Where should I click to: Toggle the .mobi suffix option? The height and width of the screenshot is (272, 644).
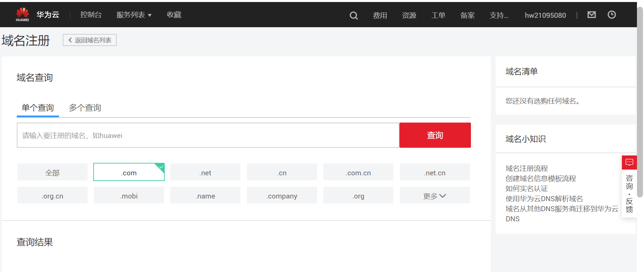click(129, 196)
